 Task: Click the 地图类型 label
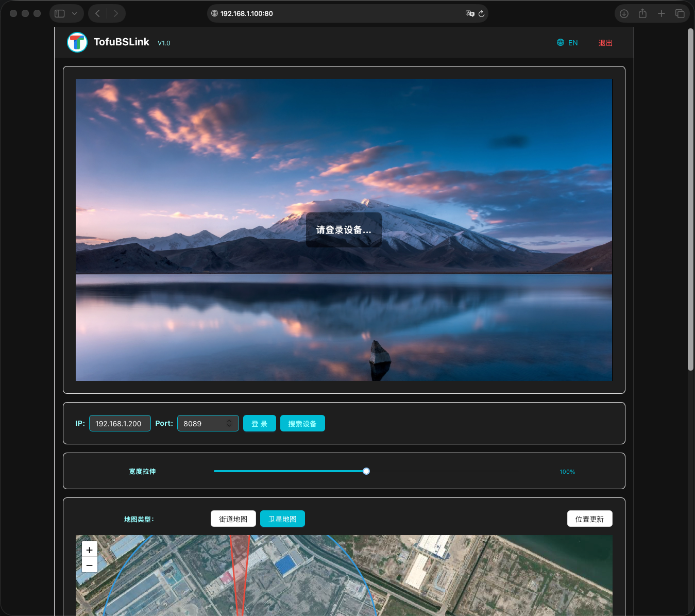(x=139, y=519)
